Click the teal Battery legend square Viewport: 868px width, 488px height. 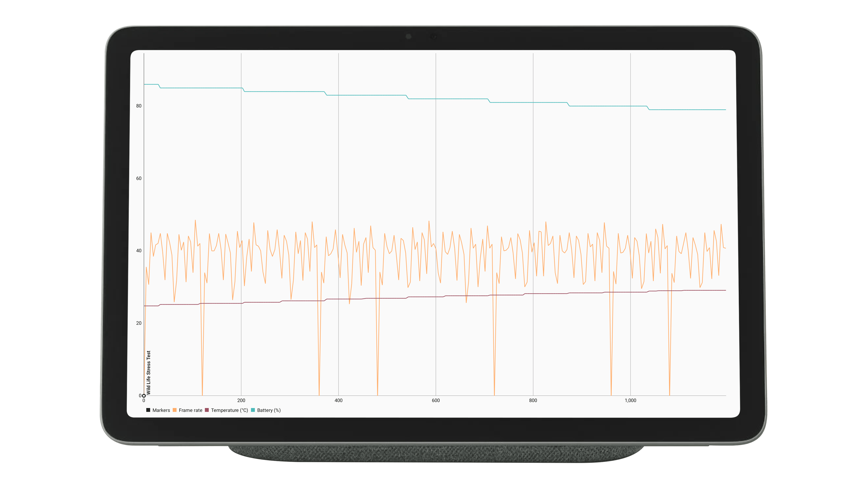253,410
